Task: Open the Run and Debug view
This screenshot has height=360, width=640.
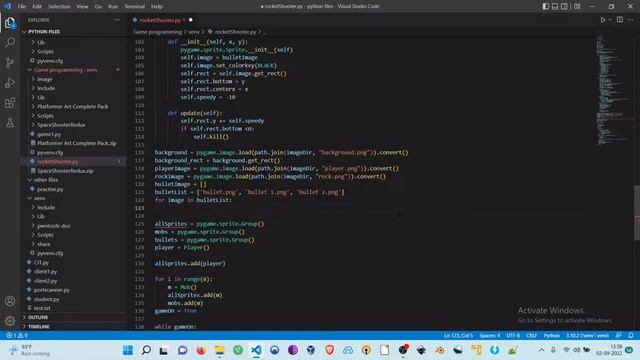Action: (x=10, y=82)
